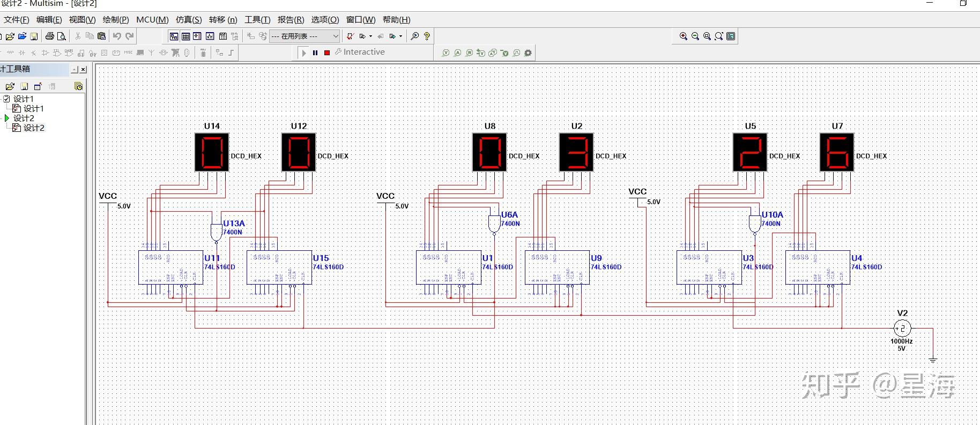This screenshot has height=425, width=980.
Task: Open the SPICE netlist viewer icon
Action: 197,36
